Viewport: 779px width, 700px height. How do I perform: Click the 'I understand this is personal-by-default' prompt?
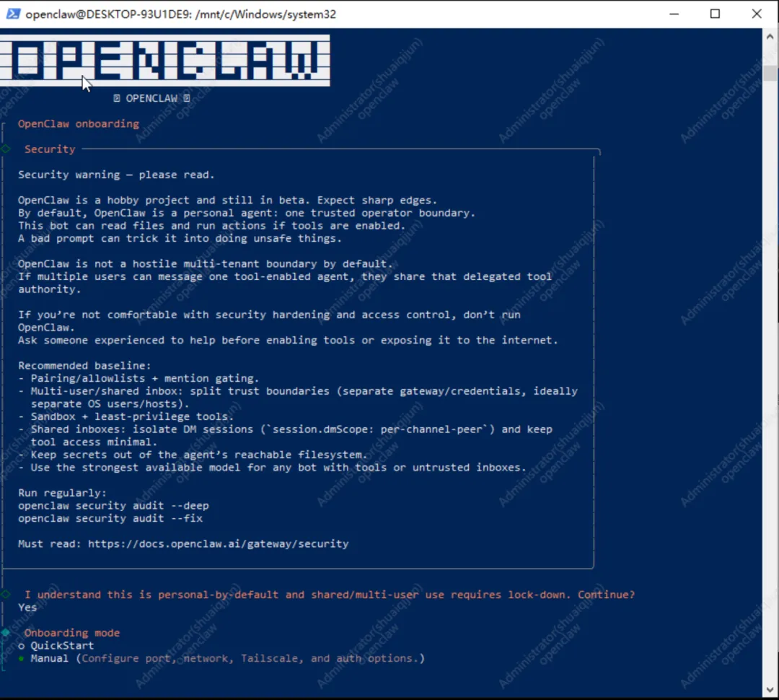(330, 595)
